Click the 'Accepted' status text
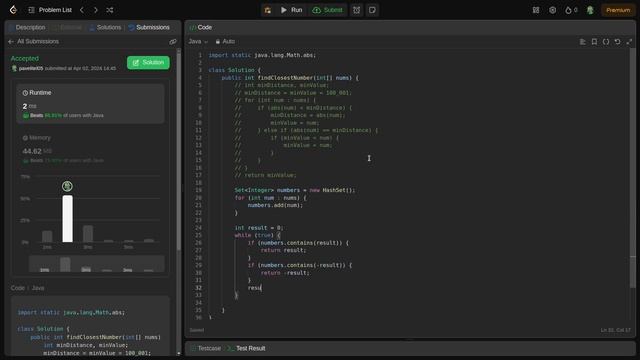640x360 pixels. pyautogui.click(x=24, y=58)
